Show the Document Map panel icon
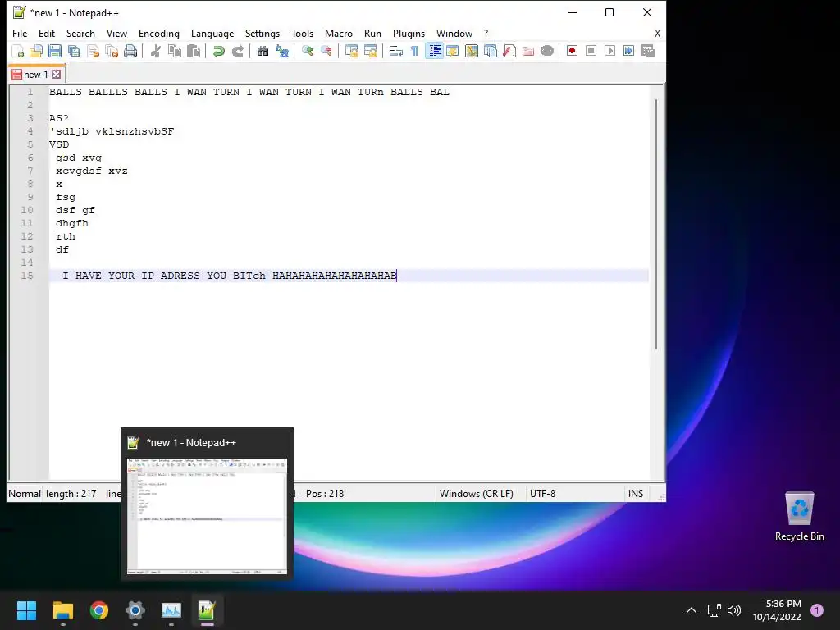The width and height of the screenshot is (840, 630). (472, 52)
